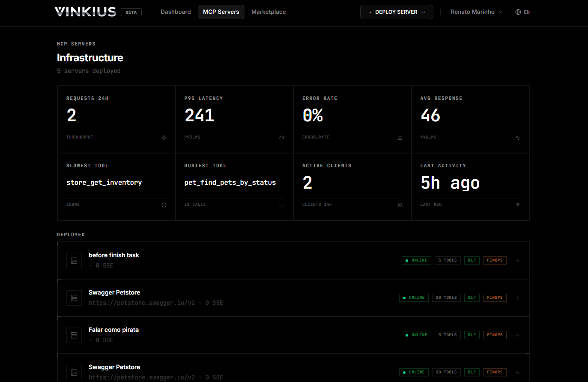
Task: Click FINOPS badge on before finish task
Action: 495,260
